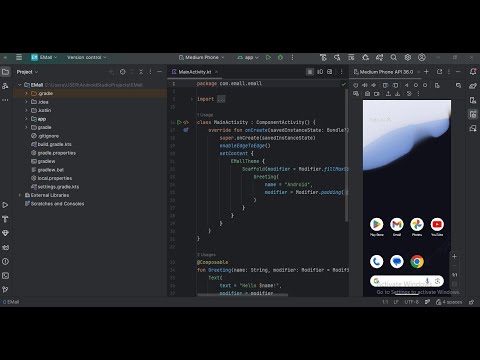The height and width of the screenshot is (360, 480).
Task: Start debugging the app with the bug icon
Action: click(280, 57)
